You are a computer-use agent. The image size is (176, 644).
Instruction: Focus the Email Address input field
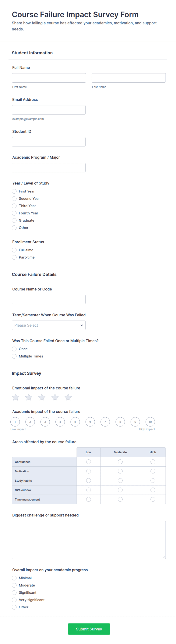49,110
